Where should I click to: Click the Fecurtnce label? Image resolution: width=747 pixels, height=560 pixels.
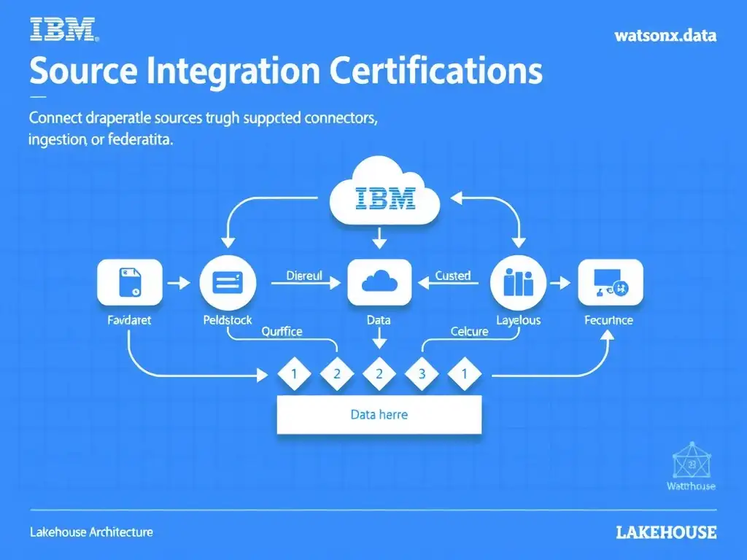609,320
